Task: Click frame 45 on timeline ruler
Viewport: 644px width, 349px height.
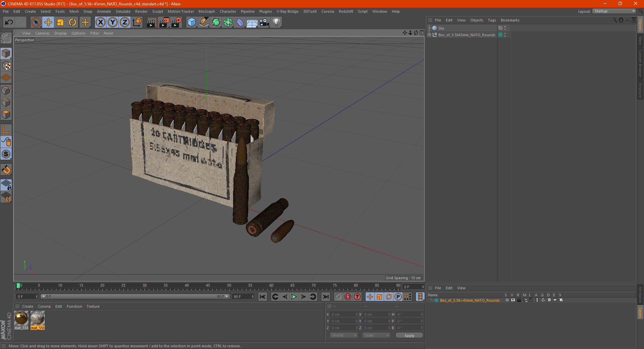Action: coord(208,286)
